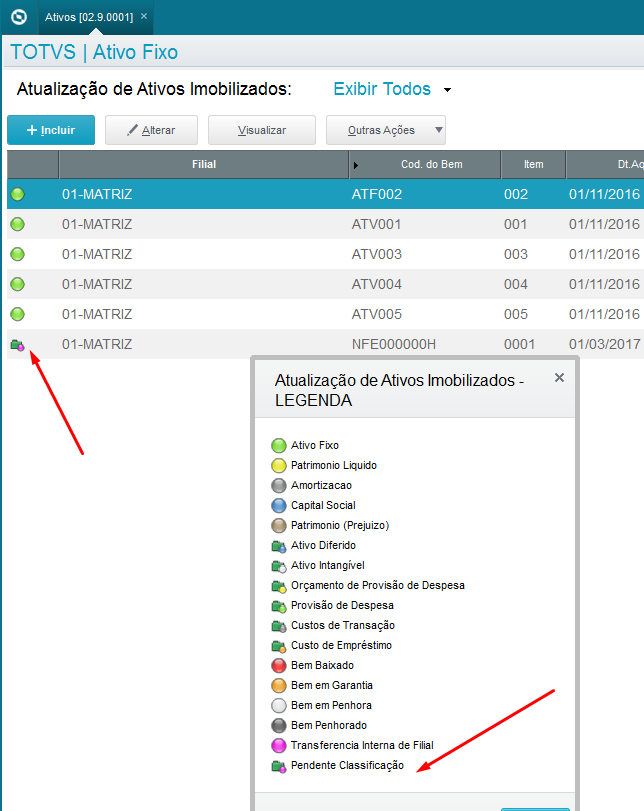This screenshot has height=811, width=644.
Task: Click the Custos de Transação legend icon
Action: click(x=279, y=626)
